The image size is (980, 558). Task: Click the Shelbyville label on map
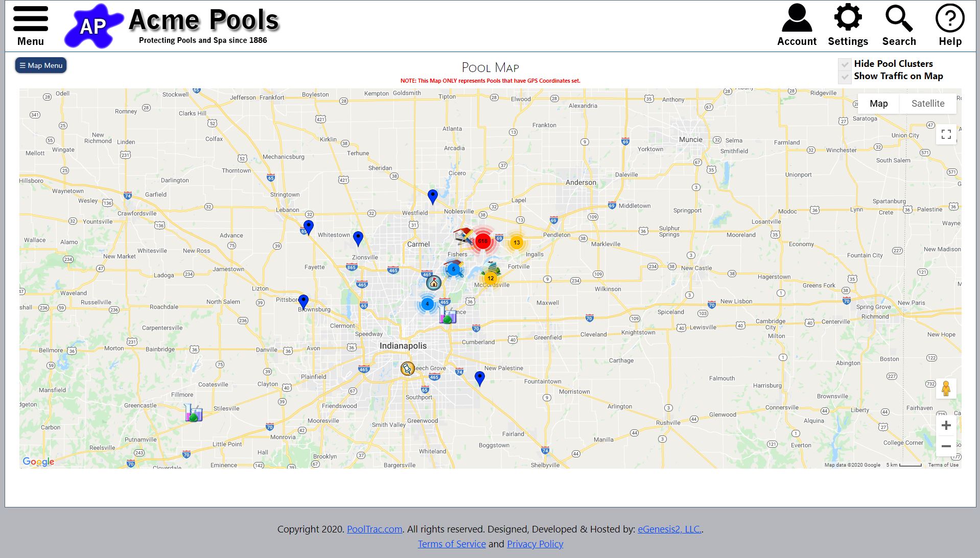pyautogui.click(x=545, y=465)
